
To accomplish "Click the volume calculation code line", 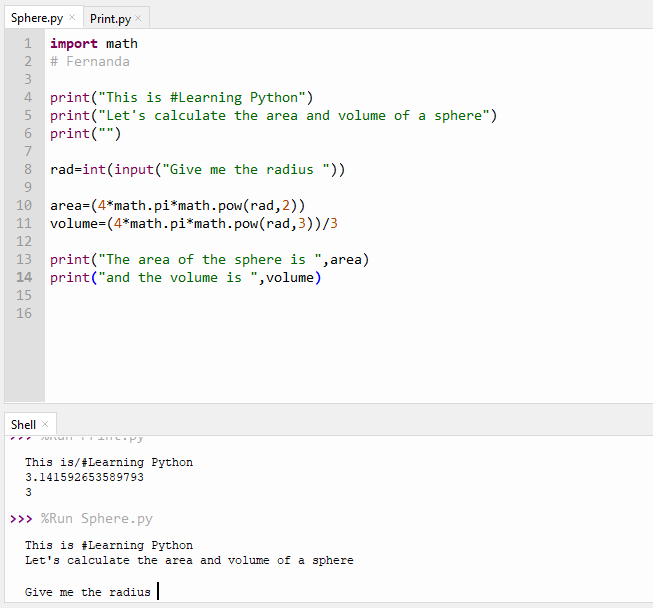I will [200, 224].
